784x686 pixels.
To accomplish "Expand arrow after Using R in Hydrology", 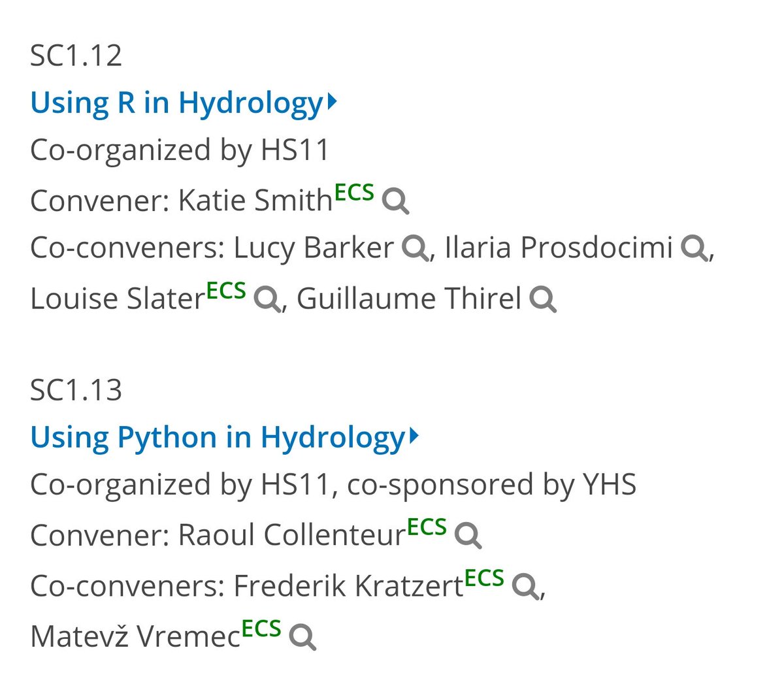I will point(332,102).
